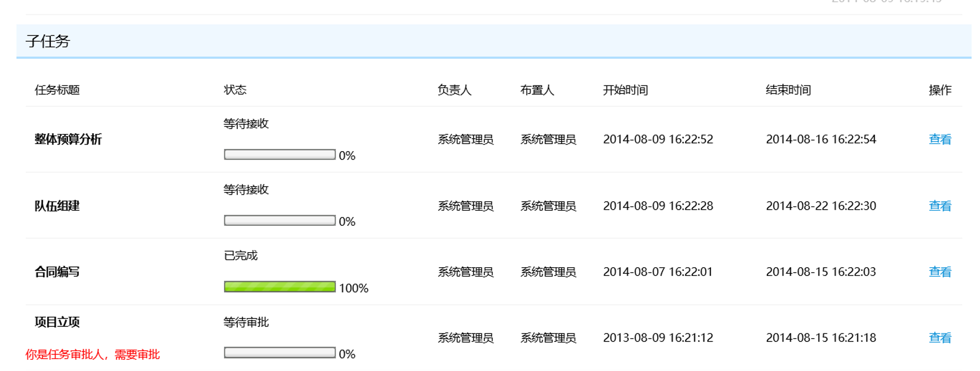Click end time 2014-08-16 16:22:54

tap(821, 139)
